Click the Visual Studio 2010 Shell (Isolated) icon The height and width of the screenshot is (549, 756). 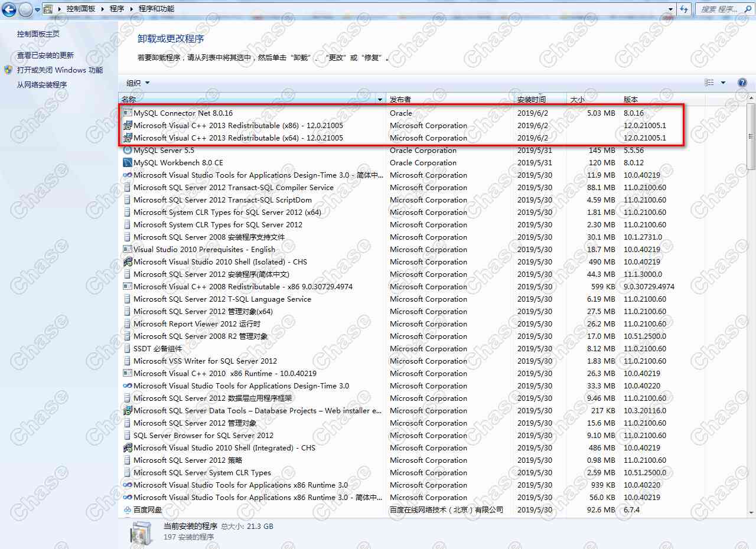click(128, 262)
